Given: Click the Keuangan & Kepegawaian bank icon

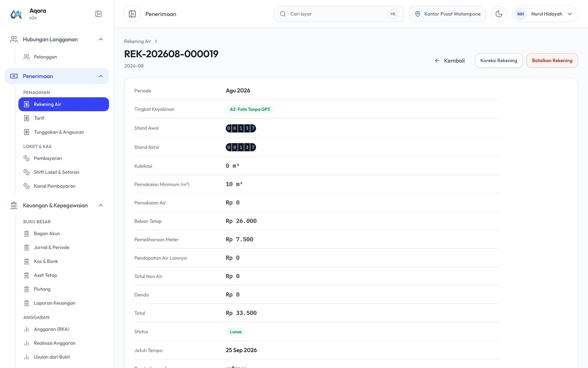Looking at the screenshot, I should 14,205.
